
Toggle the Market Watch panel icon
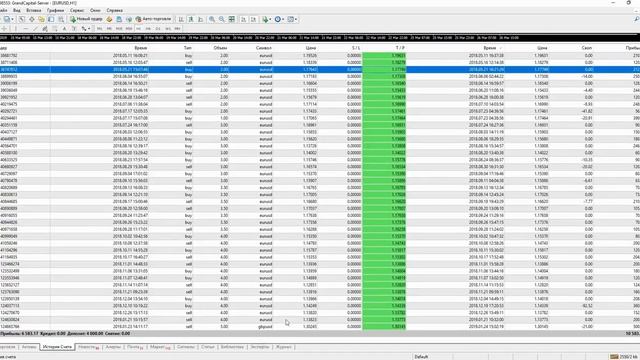(22, 19)
